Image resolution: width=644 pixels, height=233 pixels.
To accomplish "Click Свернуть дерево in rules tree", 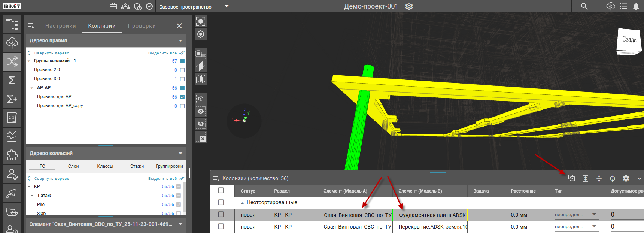I will point(51,53).
